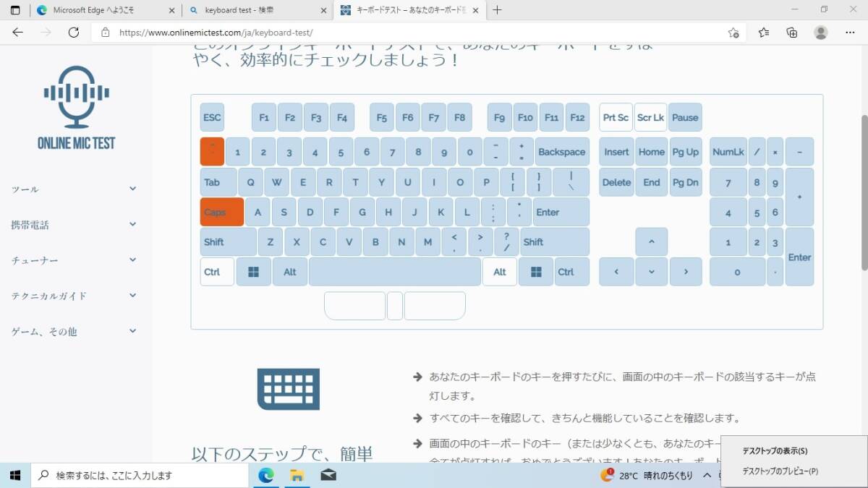
Task: Open Mail app from taskbar
Action: [x=328, y=475]
